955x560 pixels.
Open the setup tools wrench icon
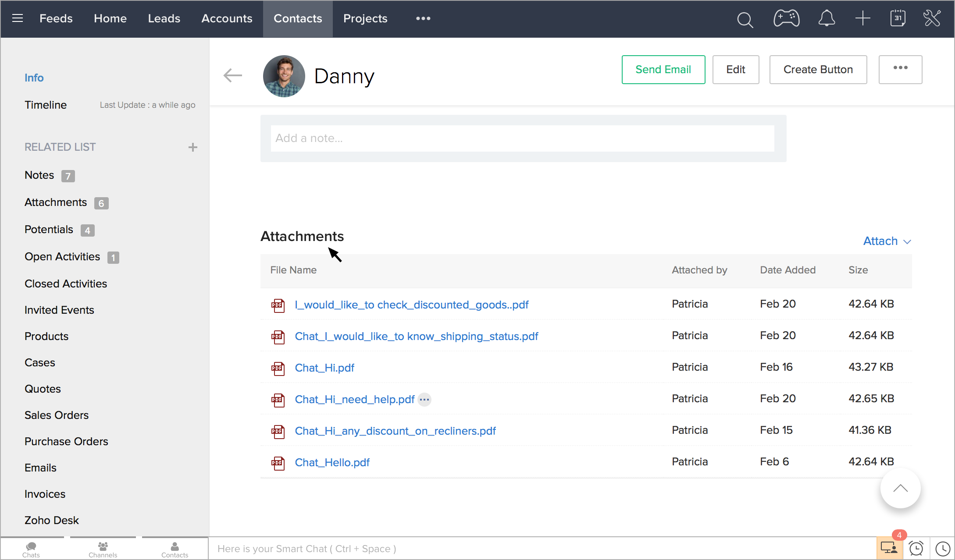coord(932,18)
